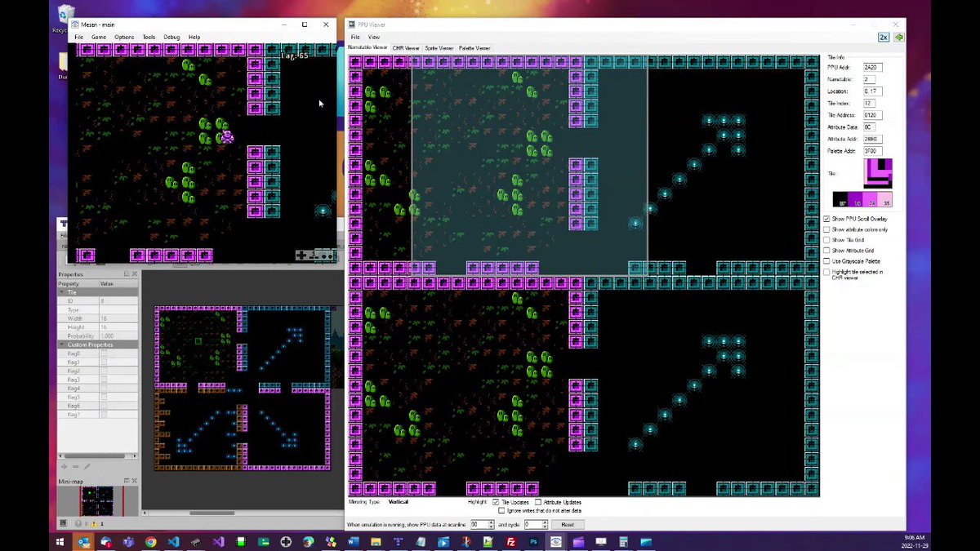Viewport: 980px width, 551px height.
Task: Click the Tile Address field showing 0120
Action: 872,115
